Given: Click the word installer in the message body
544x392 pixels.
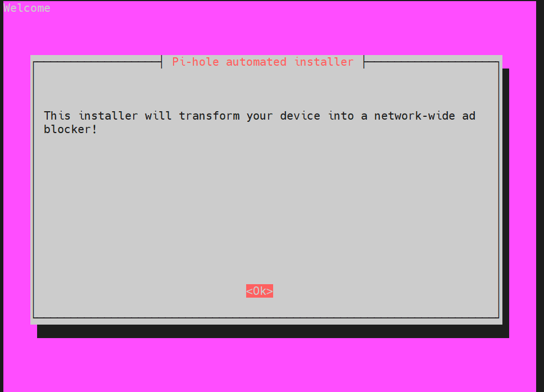Looking at the screenshot, I should pyautogui.click(x=108, y=116).
